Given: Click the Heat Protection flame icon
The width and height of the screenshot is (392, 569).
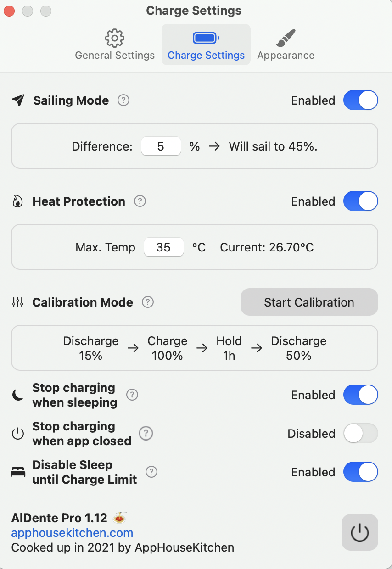Looking at the screenshot, I should pyautogui.click(x=17, y=201).
